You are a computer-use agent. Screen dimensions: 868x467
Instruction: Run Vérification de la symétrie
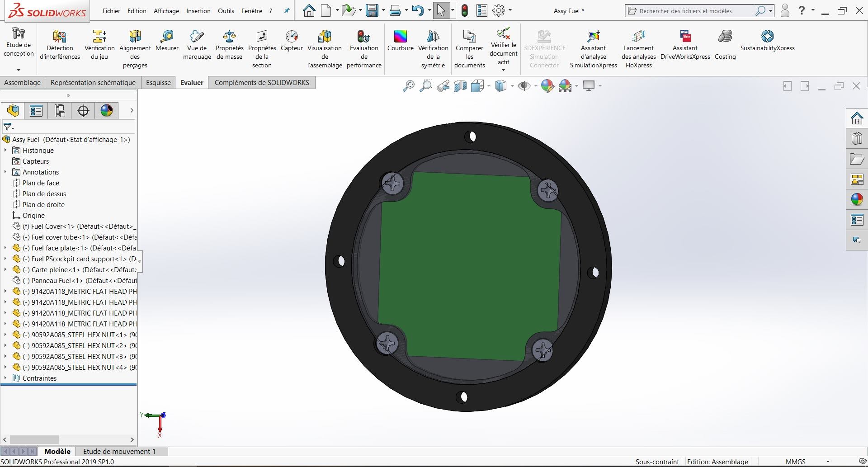(x=433, y=49)
